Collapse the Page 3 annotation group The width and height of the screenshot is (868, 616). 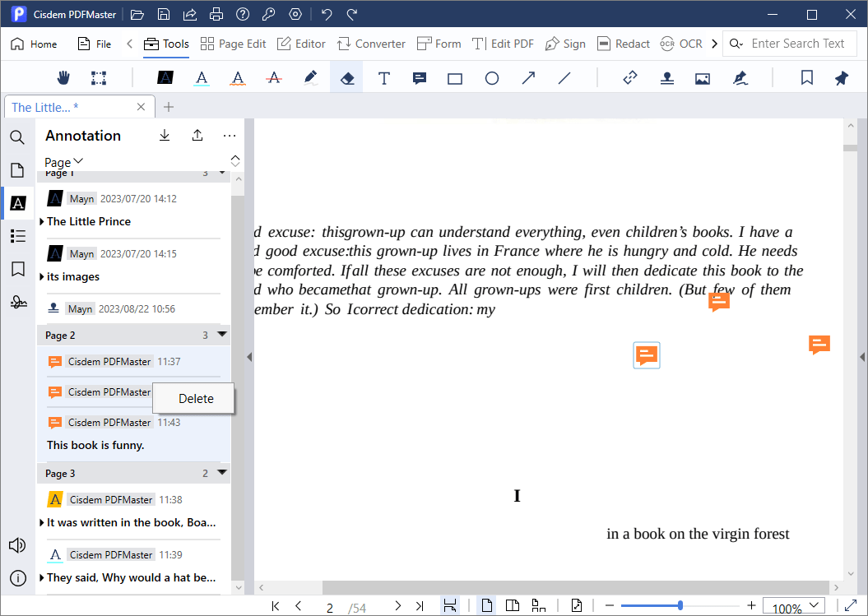(222, 473)
